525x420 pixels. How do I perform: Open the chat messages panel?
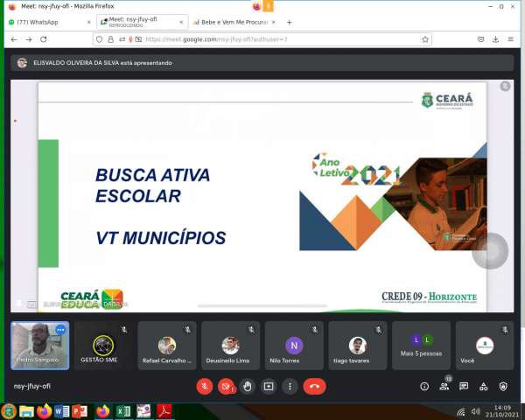pos(464,386)
